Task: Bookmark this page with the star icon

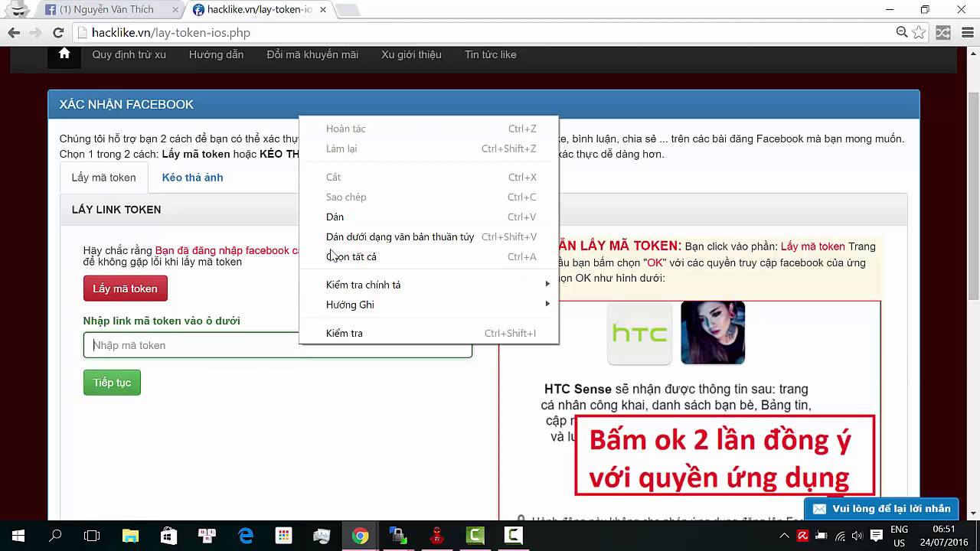Action: click(x=919, y=32)
